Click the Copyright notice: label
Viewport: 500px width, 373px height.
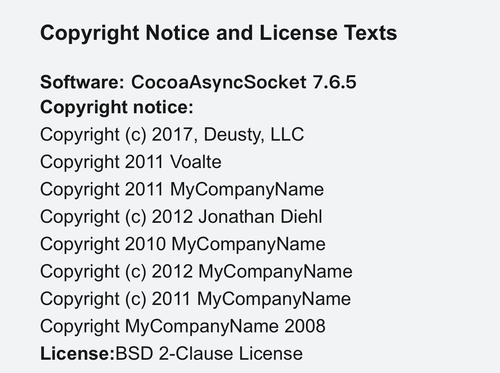tap(117, 108)
